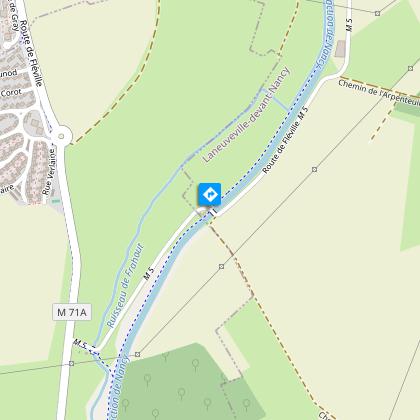Screen dimensions: 420x420
Task: Click the Chemin de l'Arpenteur path label
Action: [379, 93]
